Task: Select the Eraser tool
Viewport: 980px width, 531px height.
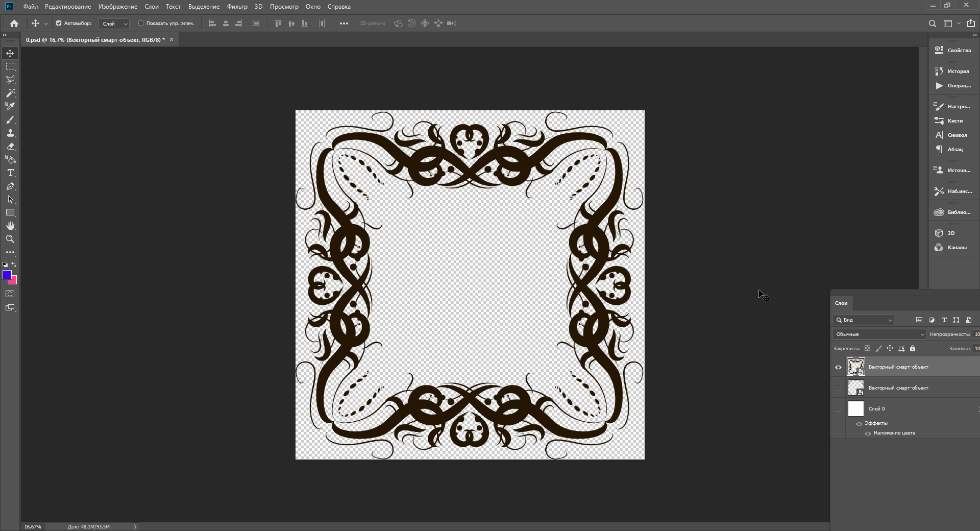Action: pos(10,147)
